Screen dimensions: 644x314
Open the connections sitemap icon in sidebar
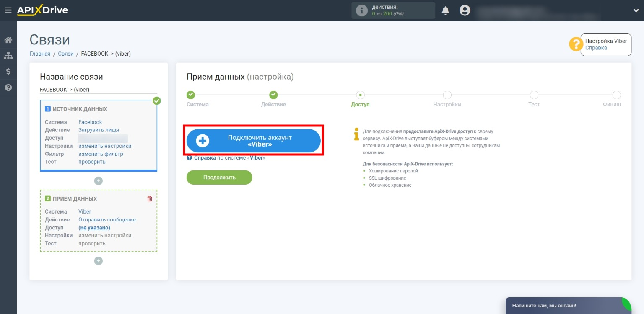coord(8,56)
